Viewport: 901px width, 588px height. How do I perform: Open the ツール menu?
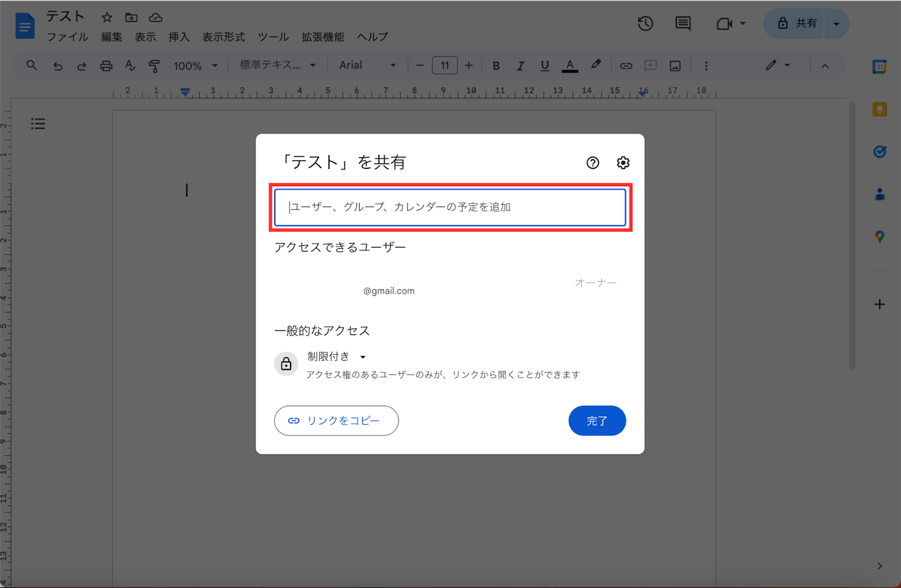273,37
